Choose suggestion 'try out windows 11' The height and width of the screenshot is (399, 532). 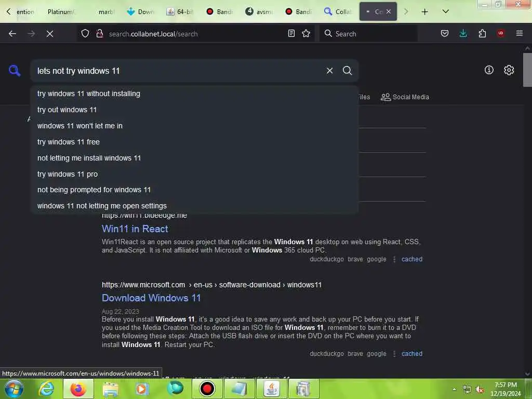[194, 110]
